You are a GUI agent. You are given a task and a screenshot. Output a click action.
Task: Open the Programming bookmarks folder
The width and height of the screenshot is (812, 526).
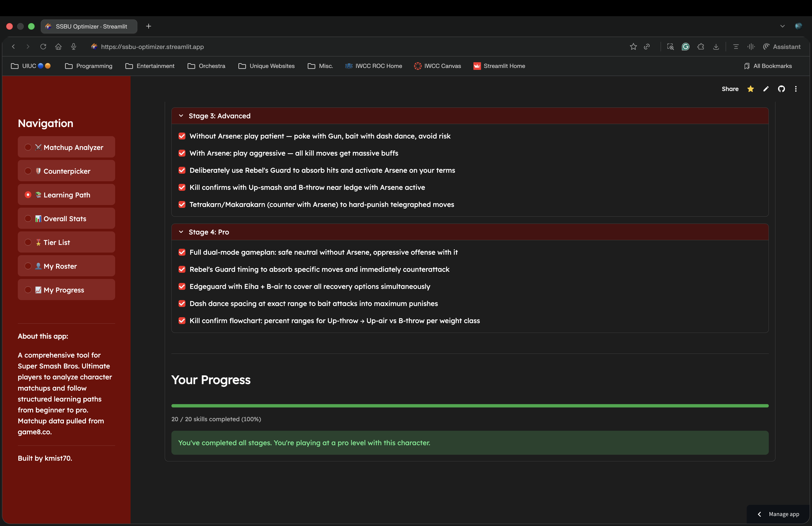(89, 66)
